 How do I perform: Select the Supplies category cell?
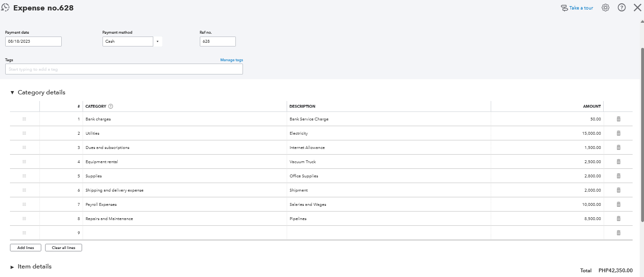click(185, 176)
